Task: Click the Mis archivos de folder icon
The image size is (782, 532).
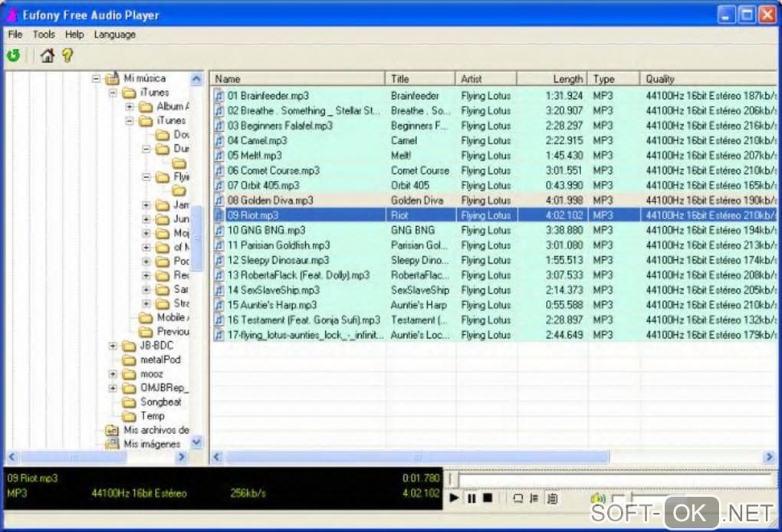Action: tap(112, 430)
